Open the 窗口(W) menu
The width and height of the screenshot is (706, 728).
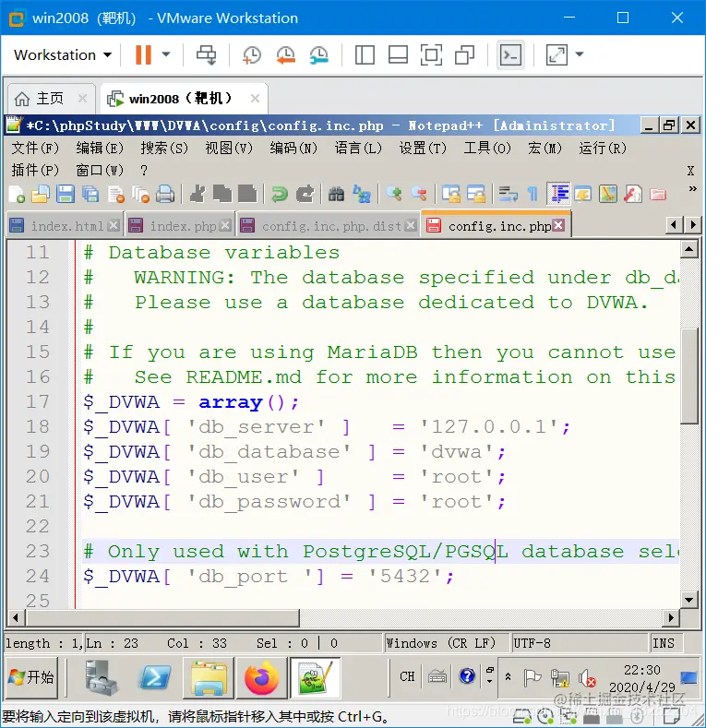[100, 171]
